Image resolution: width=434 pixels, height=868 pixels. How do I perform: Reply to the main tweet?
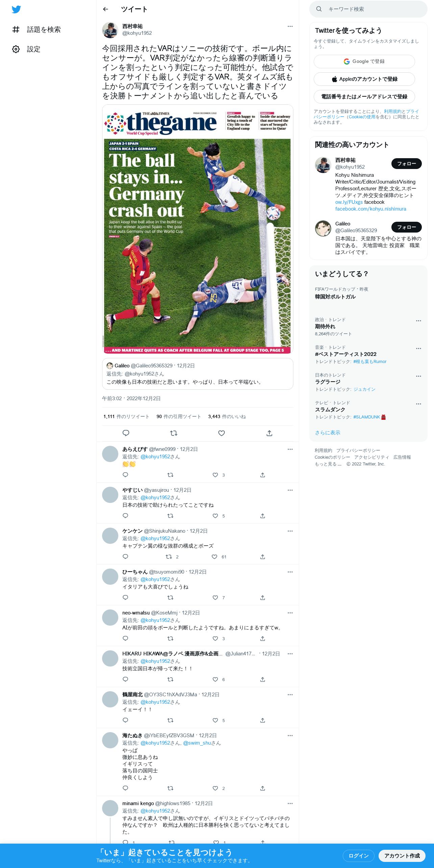126,433
